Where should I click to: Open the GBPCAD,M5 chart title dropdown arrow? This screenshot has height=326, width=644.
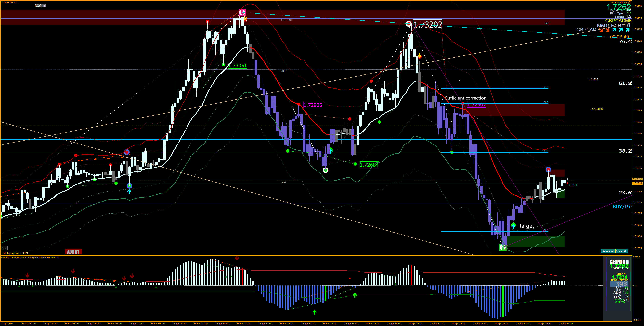coord(2,2)
